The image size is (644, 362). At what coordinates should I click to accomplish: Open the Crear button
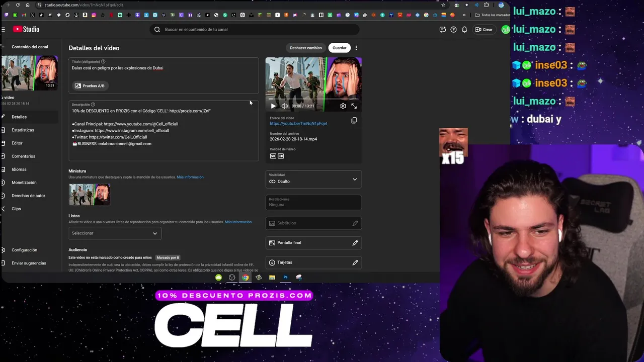[x=484, y=29]
